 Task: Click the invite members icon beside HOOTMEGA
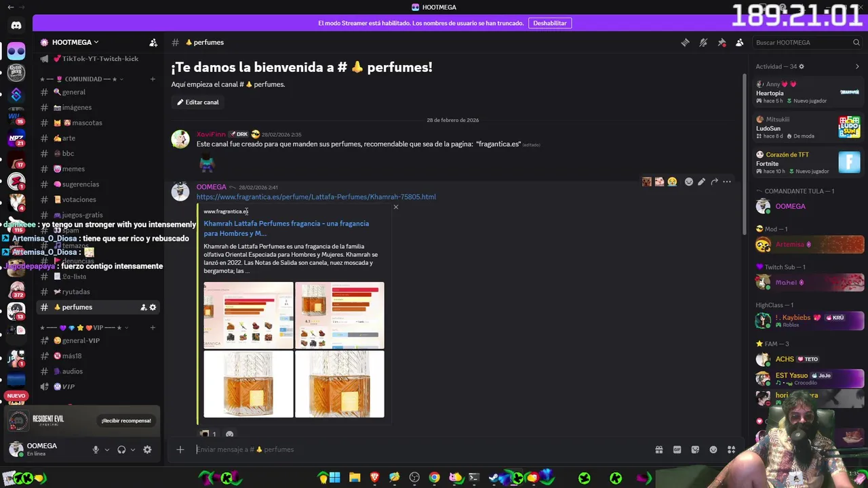click(153, 43)
